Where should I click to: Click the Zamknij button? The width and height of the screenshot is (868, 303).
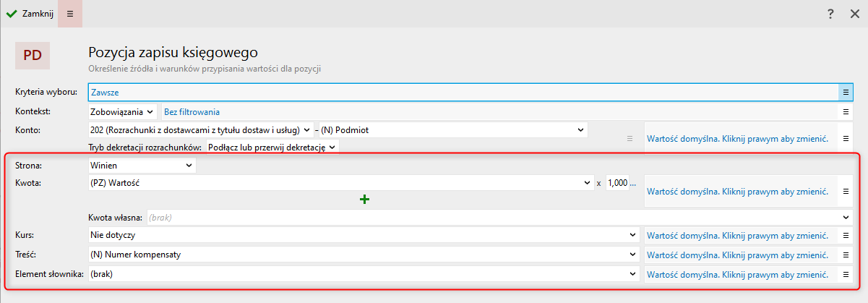[30, 13]
